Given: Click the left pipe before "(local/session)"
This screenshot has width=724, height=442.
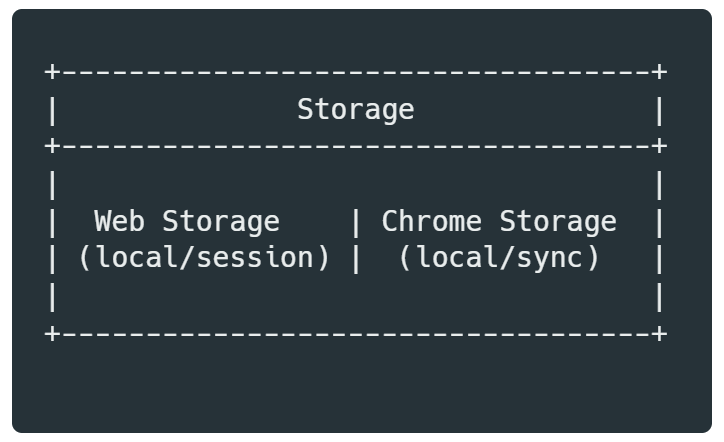Looking at the screenshot, I should click(x=52, y=258).
